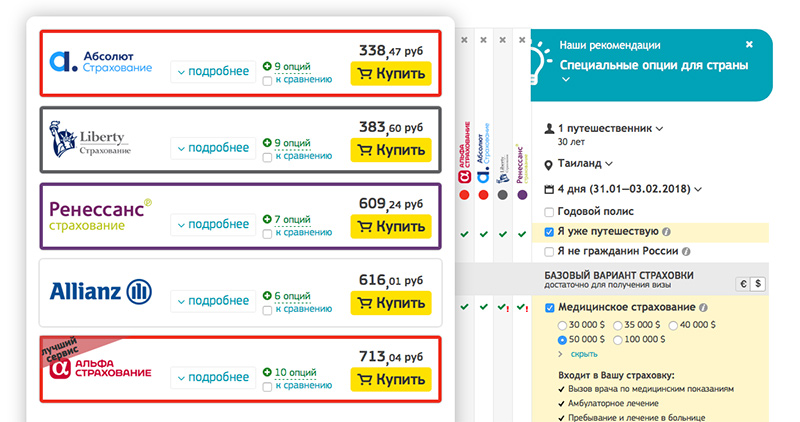The height and width of the screenshot is (422, 800).
Task: Expand подробнее for Абсолют Страхование
Action: pyautogui.click(x=213, y=72)
